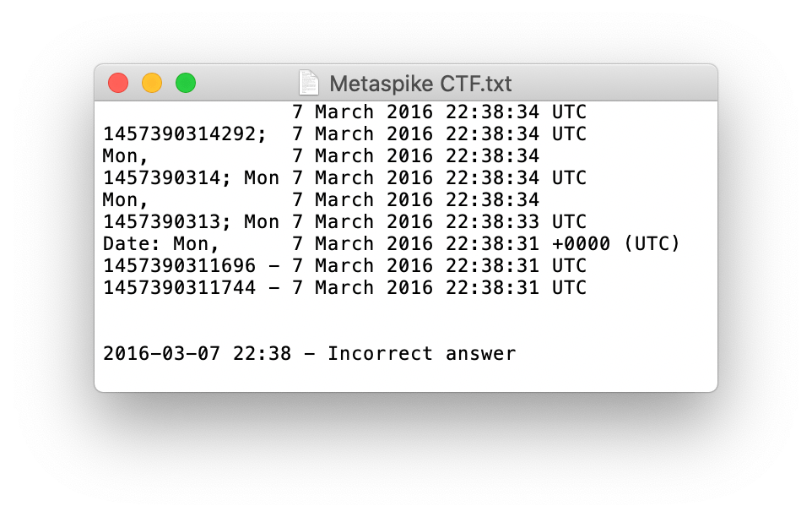Click the date 2016-03-07
This screenshot has height=517, width=812.
click(162, 354)
